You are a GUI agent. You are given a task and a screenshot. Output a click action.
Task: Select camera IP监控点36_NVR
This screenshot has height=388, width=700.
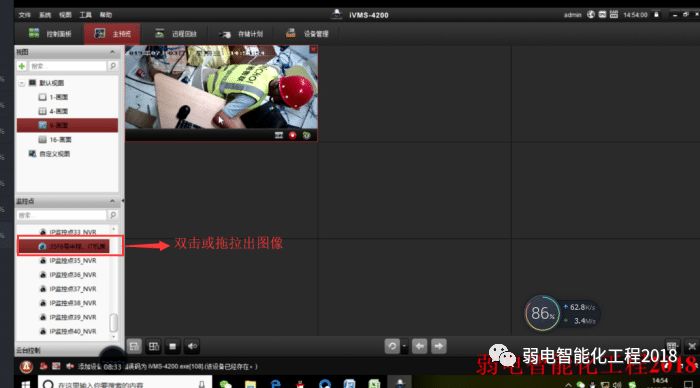pyautogui.click(x=68, y=275)
